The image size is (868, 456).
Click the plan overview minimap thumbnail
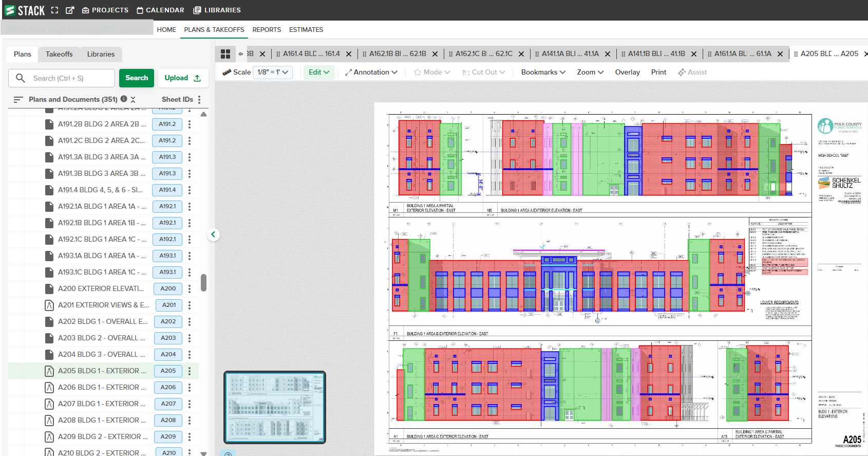click(275, 407)
